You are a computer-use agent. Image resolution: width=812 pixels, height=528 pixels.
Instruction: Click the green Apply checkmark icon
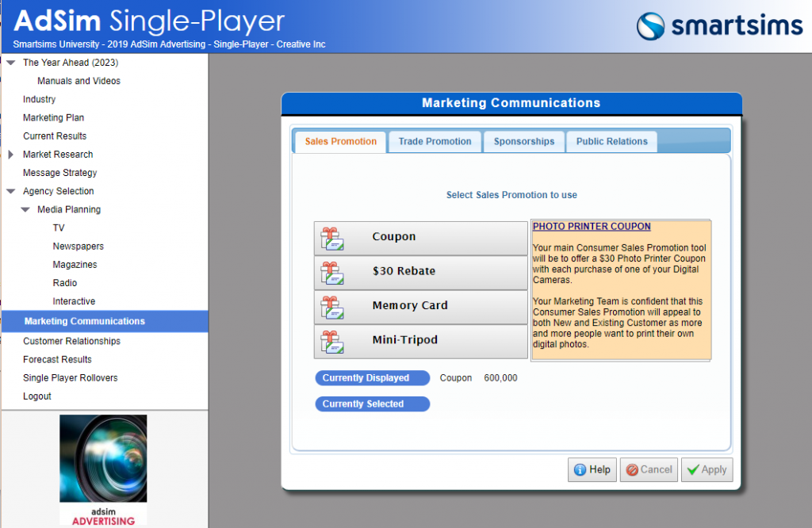pos(691,469)
